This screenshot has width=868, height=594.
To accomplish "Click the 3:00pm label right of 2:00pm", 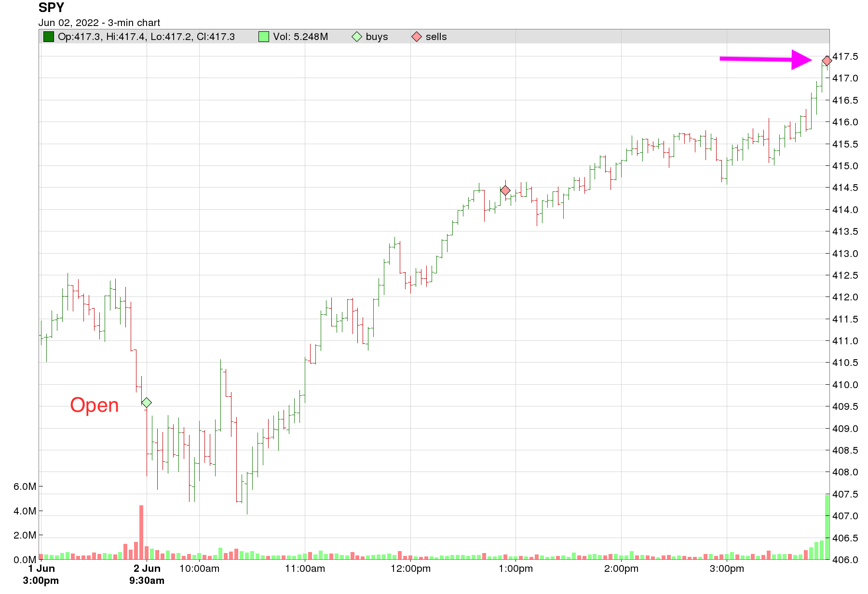I will [x=727, y=568].
